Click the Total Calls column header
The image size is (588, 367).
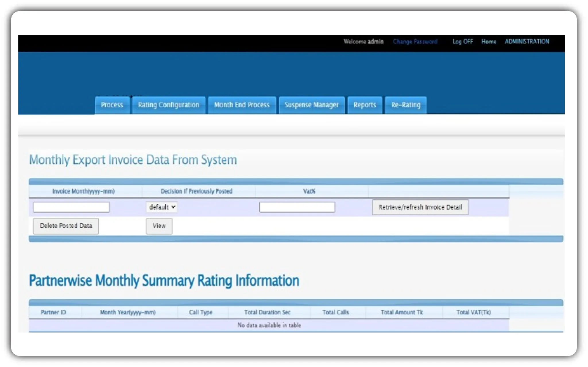335,312
